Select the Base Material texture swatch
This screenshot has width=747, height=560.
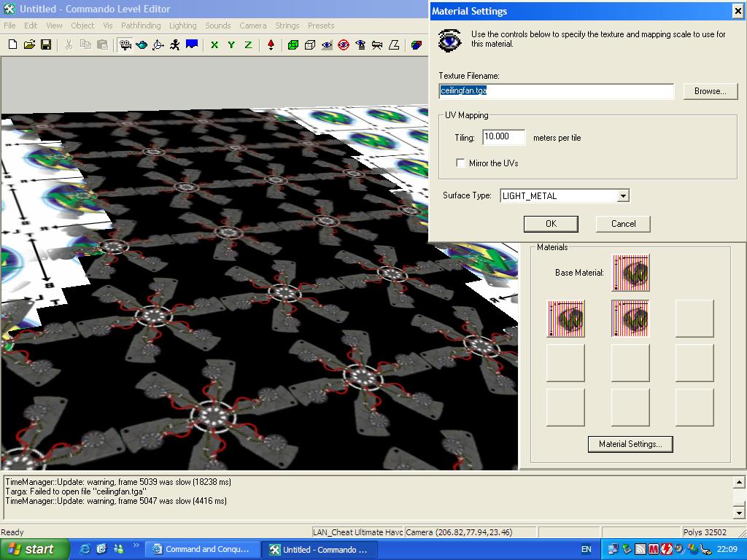[630, 273]
